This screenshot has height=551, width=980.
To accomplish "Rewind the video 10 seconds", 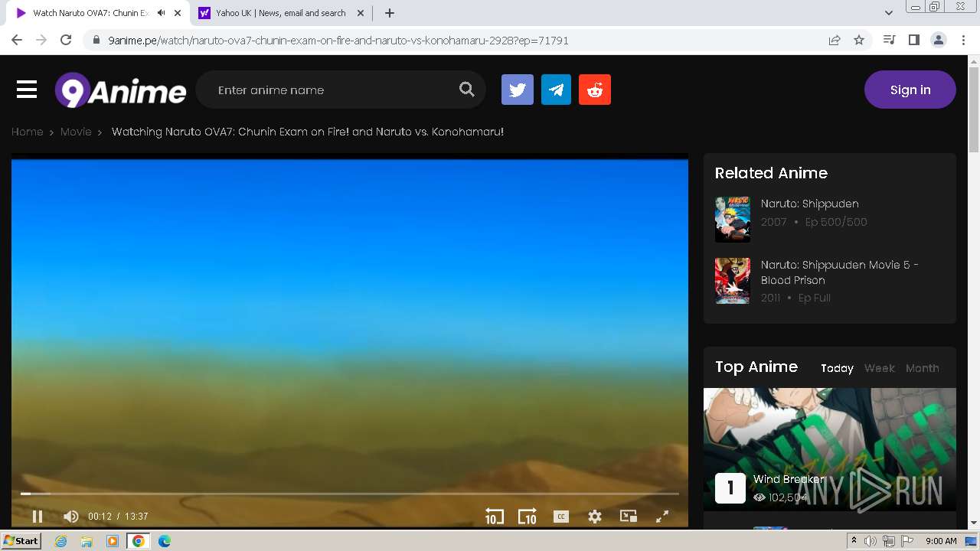I will click(x=494, y=517).
